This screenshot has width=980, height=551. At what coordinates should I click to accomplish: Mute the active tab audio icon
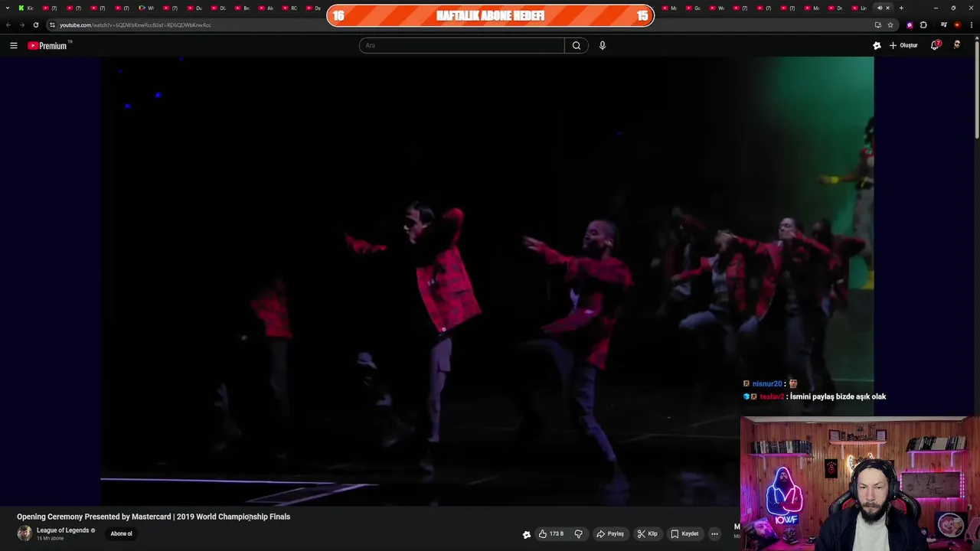coord(880,8)
